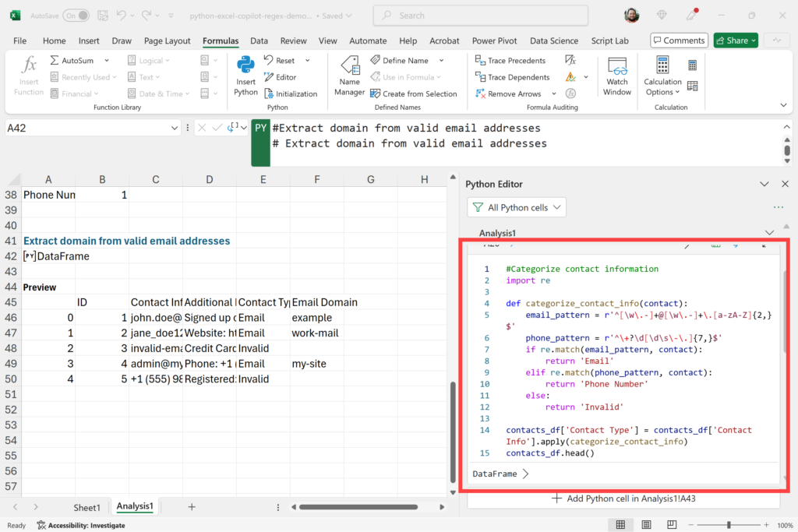
Task: Open the Python Editor from the ribbon
Action: tap(280, 77)
